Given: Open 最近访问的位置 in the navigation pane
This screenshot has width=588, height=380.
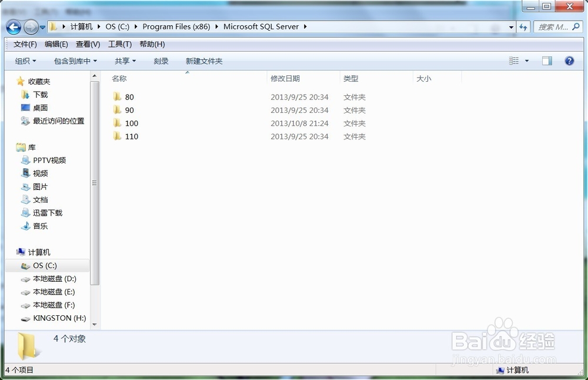Looking at the screenshot, I should click(x=58, y=121).
